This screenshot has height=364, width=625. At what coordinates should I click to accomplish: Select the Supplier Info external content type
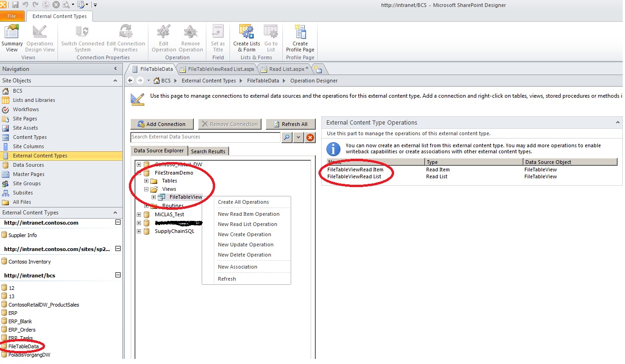point(23,235)
